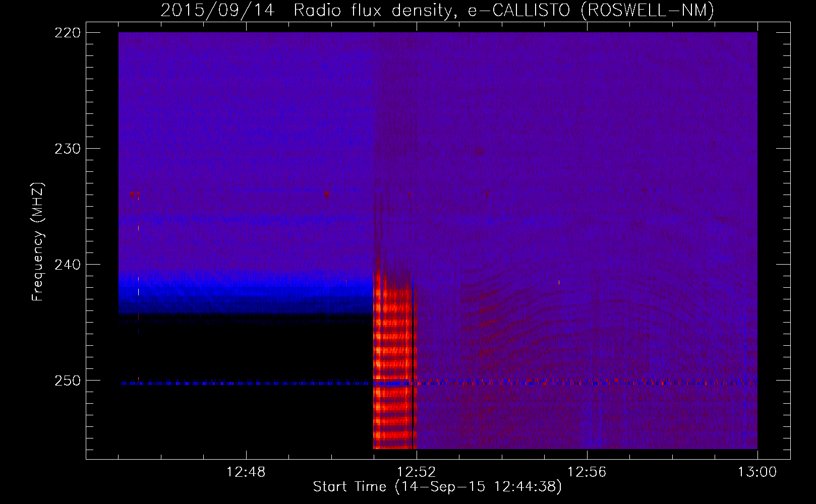Click the horizontal 250 MHz interference line
816x504 pixels.
point(438,383)
